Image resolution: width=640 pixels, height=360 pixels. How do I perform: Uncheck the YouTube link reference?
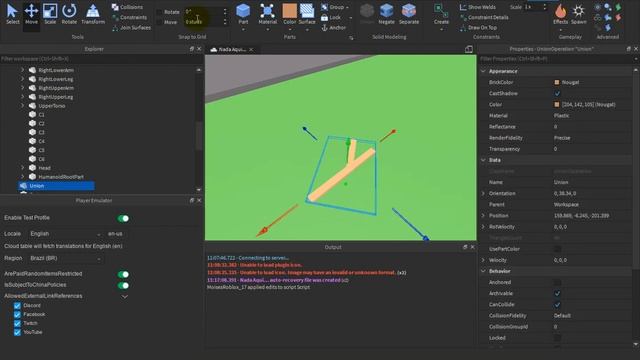tap(17, 333)
